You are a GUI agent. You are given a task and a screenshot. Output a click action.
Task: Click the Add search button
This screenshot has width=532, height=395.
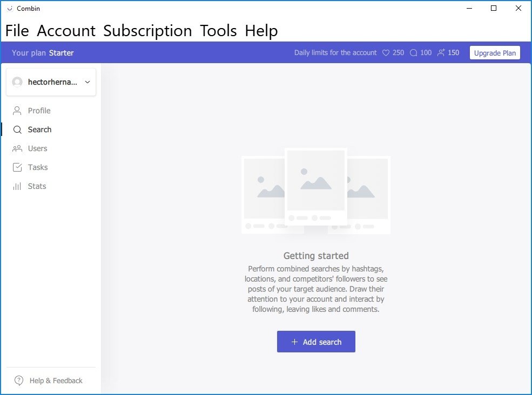pyautogui.click(x=316, y=342)
